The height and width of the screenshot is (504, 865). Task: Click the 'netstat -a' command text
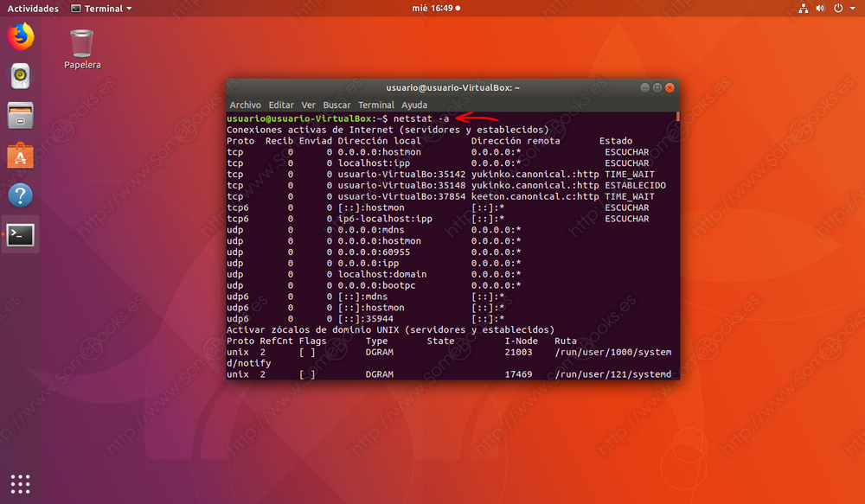(x=421, y=118)
